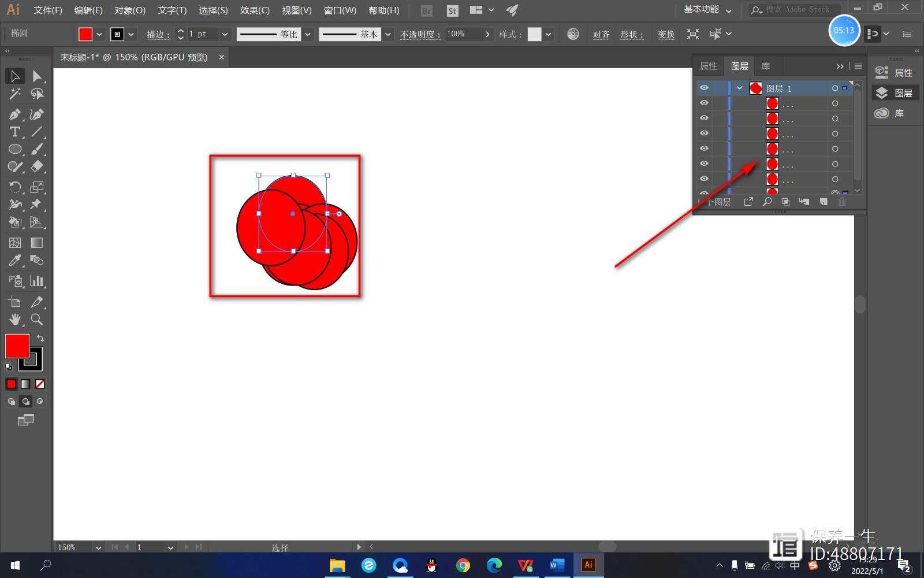The width and height of the screenshot is (924, 578).
Task: Hide the second sublayer under 图层 1
Action: pos(704,118)
